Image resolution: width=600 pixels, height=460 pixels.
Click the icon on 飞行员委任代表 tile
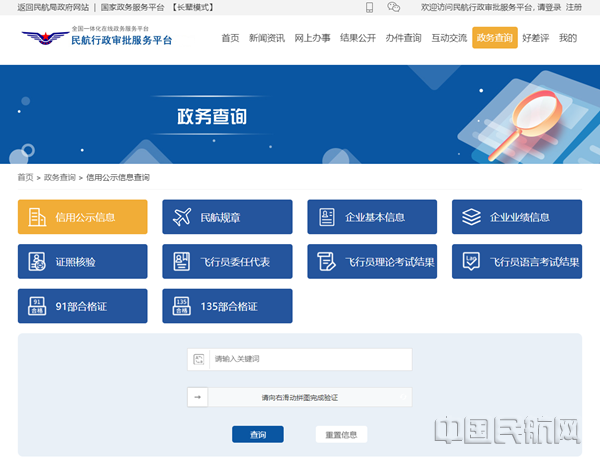click(x=182, y=262)
